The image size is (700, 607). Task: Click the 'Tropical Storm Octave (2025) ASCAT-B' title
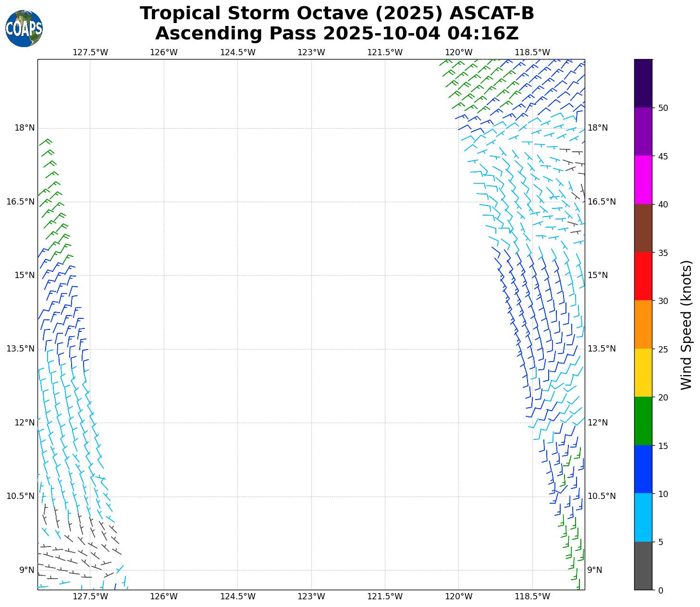337,13
